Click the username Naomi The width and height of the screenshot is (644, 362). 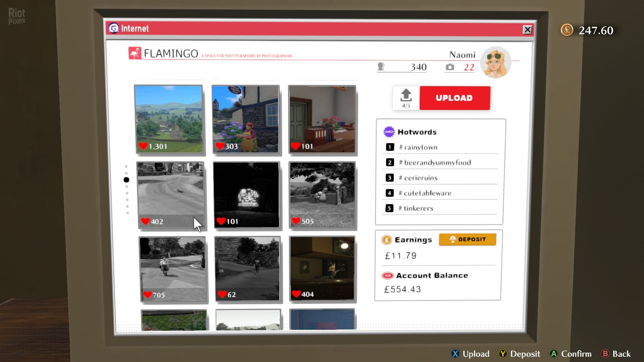[x=462, y=55]
